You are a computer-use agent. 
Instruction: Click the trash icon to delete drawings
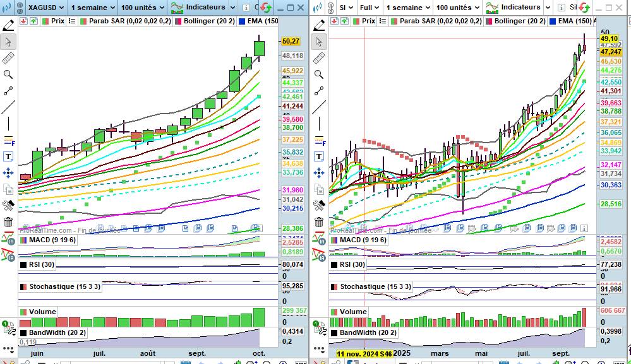pyautogui.click(x=8, y=221)
